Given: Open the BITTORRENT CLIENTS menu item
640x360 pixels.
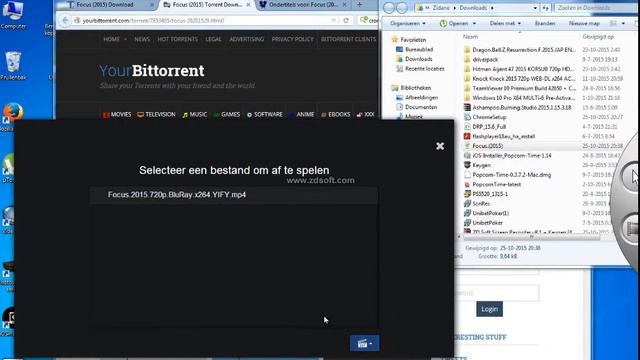Looking at the screenshot, I should point(349,39).
